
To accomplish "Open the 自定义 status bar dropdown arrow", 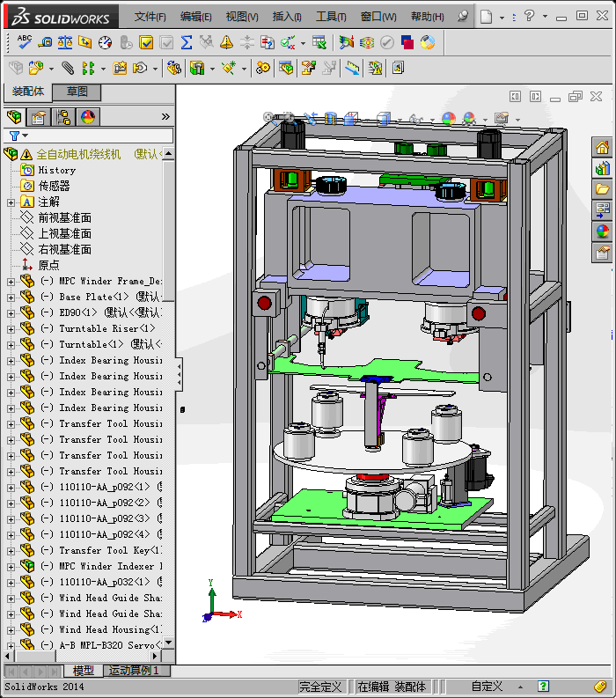I will tap(520, 687).
